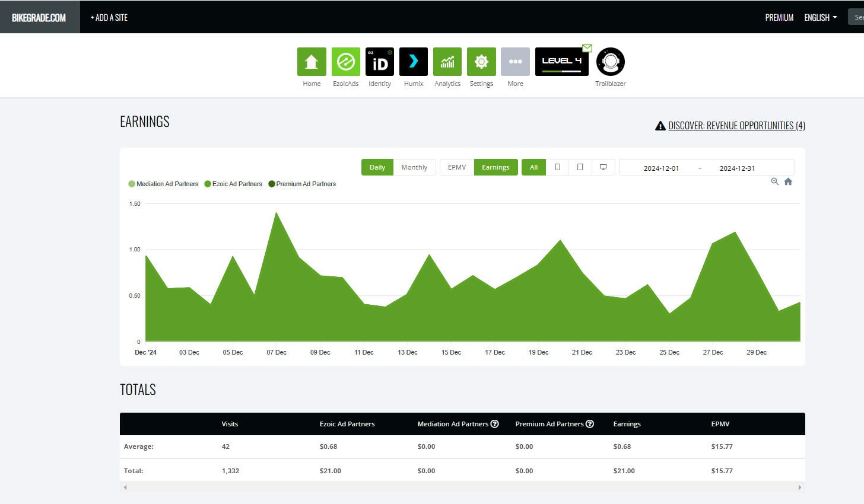The height and width of the screenshot is (504, 864).
Task: Click the table's left scroll arrow
Action: pyautogui.click(x=125, y=487)
